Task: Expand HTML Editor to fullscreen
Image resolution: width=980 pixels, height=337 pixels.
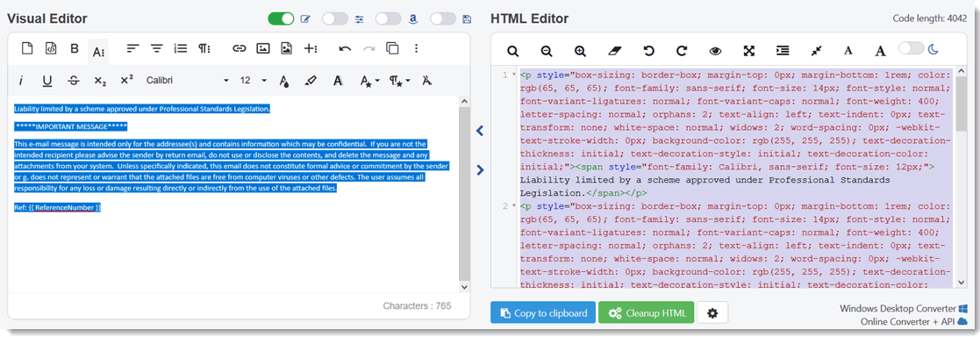Action: point(749,51)
